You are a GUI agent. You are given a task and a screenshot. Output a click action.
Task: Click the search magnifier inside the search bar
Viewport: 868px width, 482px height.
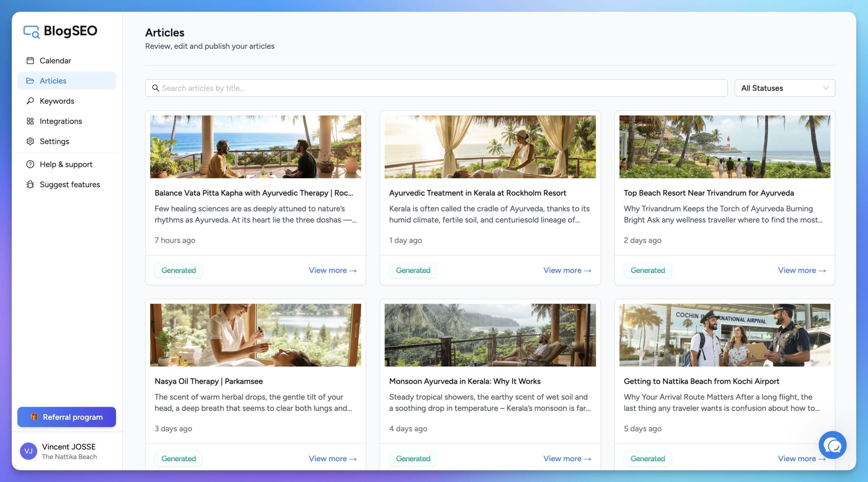pyautogui.click(x=156, y=88)
